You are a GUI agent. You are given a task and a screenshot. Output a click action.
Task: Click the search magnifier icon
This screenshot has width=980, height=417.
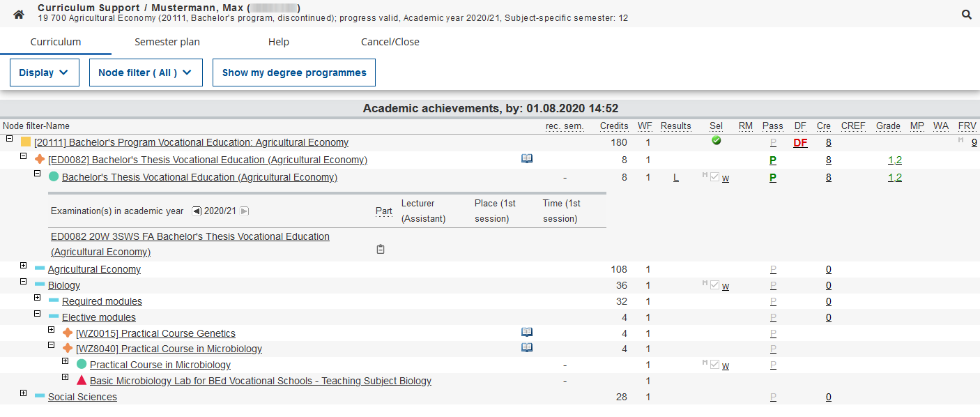(966, 15)
